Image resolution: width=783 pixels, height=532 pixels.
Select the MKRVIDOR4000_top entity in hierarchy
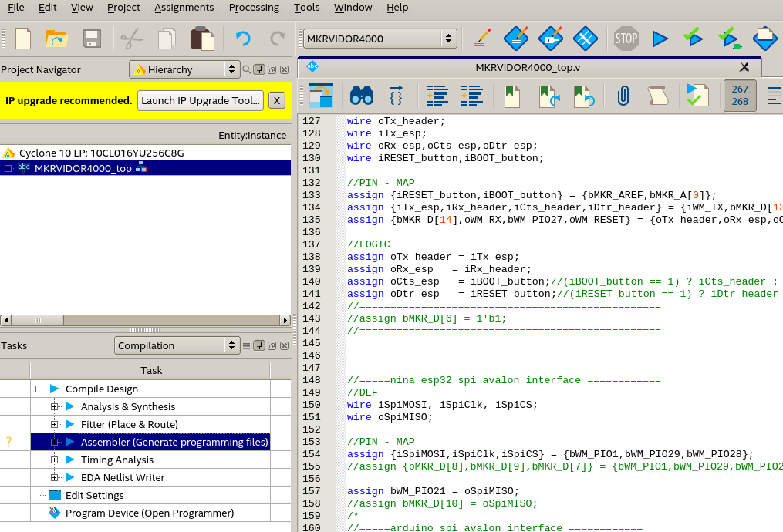tap(83, 168)
